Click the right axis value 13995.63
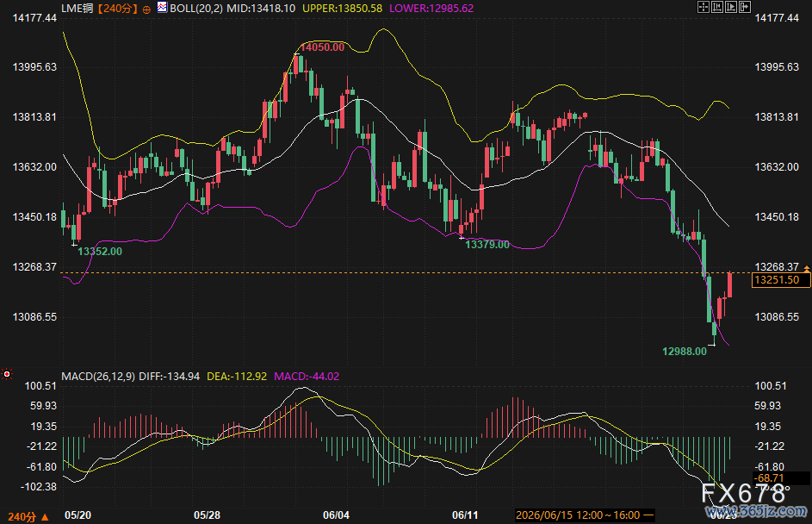This screenshot has width=812, height=524. click(x=777, y=67)
